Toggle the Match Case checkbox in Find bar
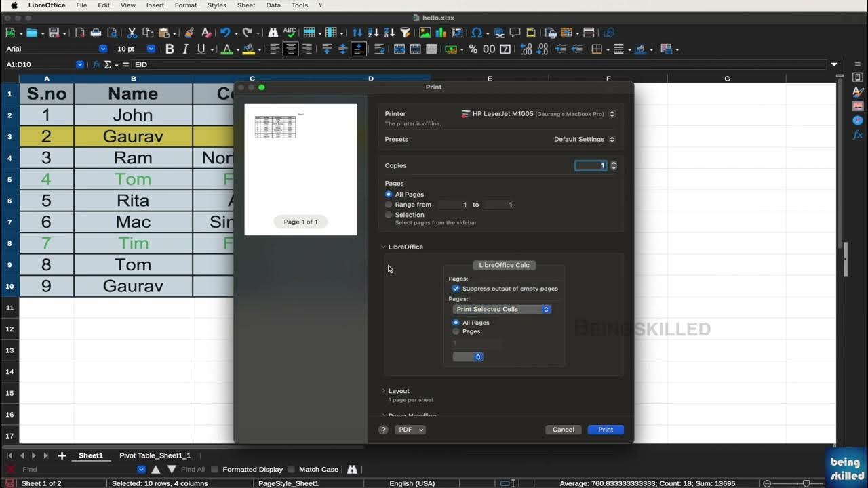The height and width of the screenshot is (488, 868). click(292, 469)
